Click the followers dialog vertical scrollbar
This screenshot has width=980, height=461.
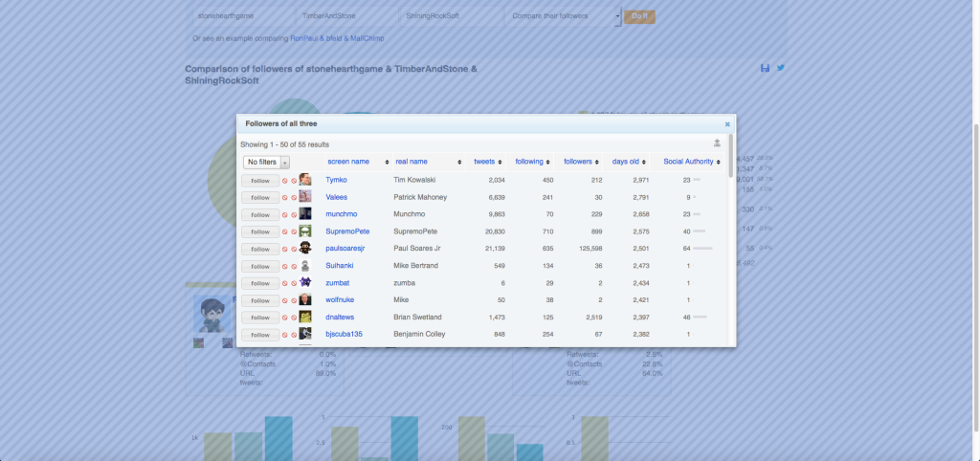(730, 156)
